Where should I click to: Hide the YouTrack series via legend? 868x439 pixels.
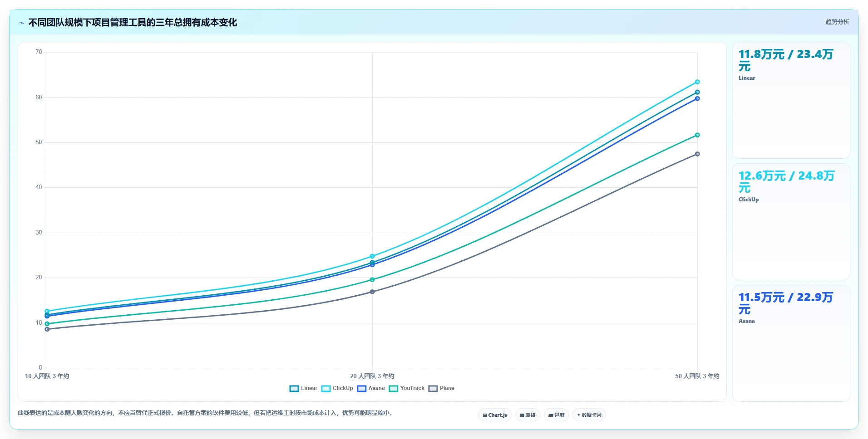click(x=407, y=388)
